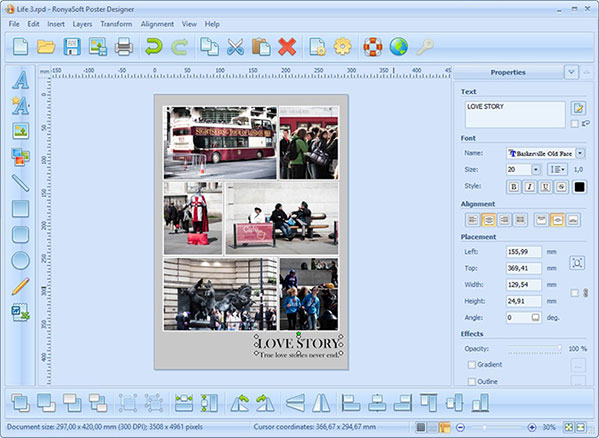The image size is (599, 438).
Task: Paste from clipboard
Action: (261, 47)
